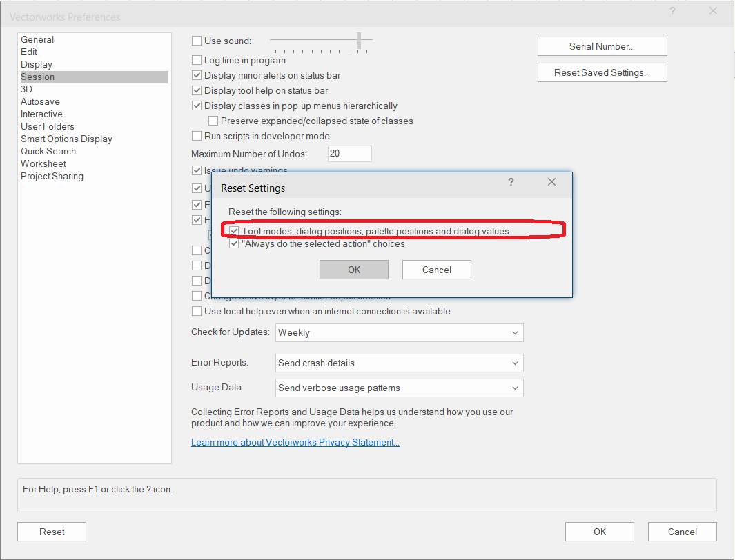The height and width of the screenshot is (560, 735).
Task: Enable the Use sound checkbox
Action: pyautogui.click(x=197, y=41)
